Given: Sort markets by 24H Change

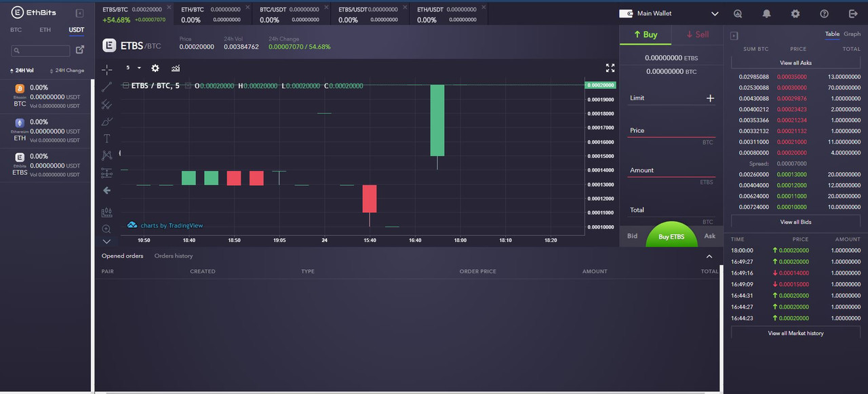Looking at the screenshot, I should point(66,71).
